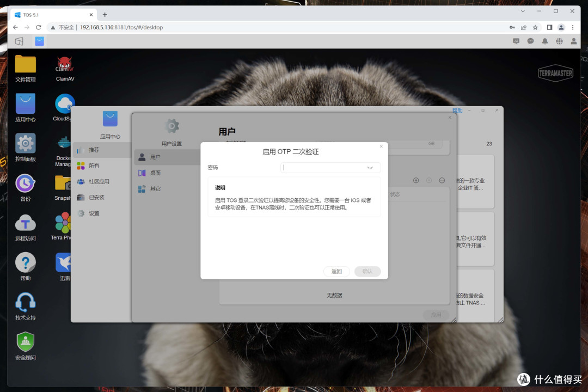Open the Chrome side panel icon

click(x=549, y=27)
